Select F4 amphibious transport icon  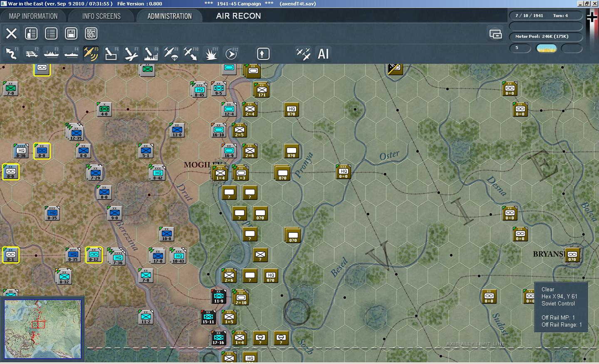click(x=71, y=54)
